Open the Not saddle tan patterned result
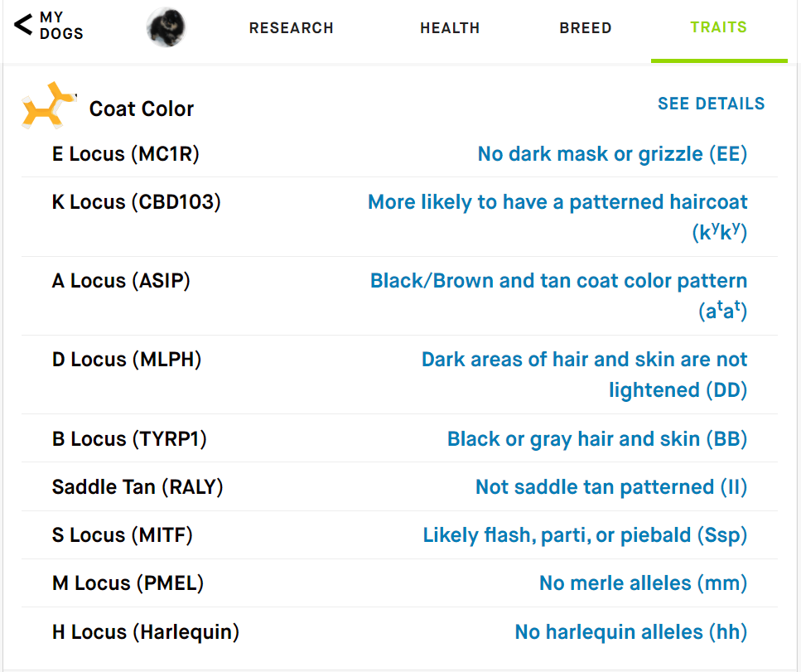Viewport: 801px width, 672px height. tap(611, 487)
